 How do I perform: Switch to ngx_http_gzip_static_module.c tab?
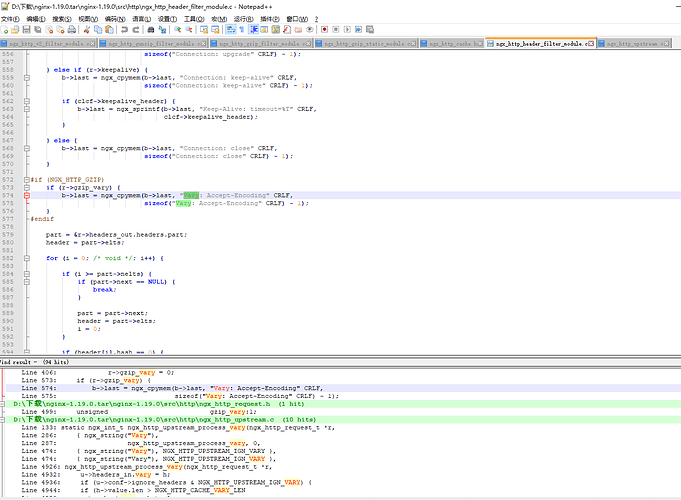366,43
